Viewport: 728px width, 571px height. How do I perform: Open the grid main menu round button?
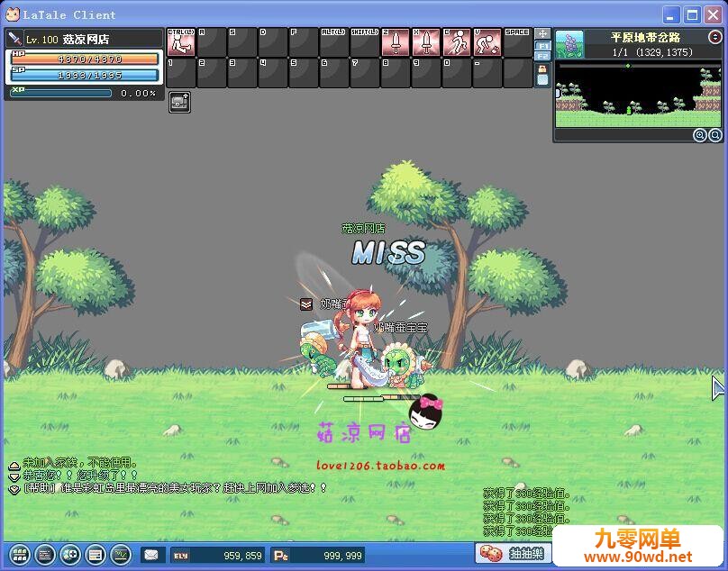pyautogui.click(x=20, y=554)
